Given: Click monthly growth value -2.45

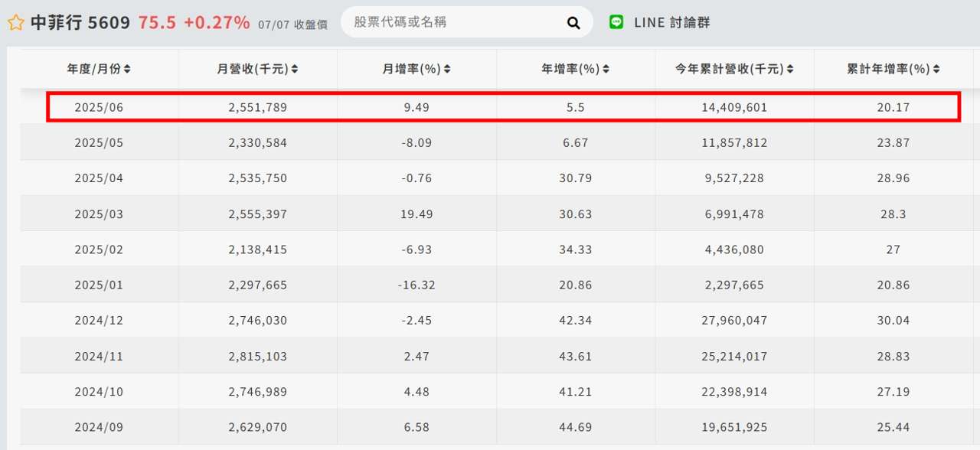Looking at the screenshot, I should coord(416,321).
